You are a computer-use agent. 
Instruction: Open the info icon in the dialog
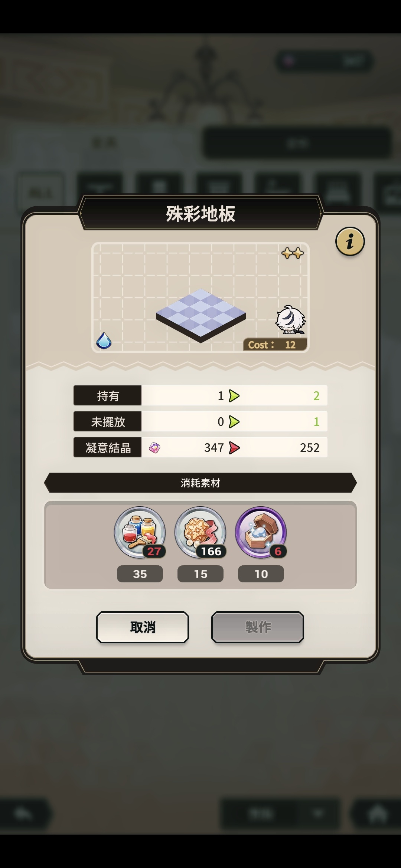tap(350, 241)
